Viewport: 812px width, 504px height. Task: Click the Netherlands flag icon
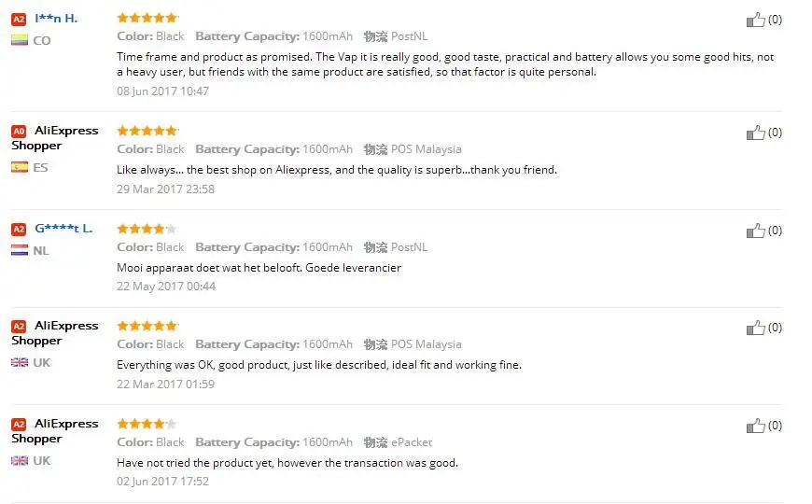click(x=19, y=250)
